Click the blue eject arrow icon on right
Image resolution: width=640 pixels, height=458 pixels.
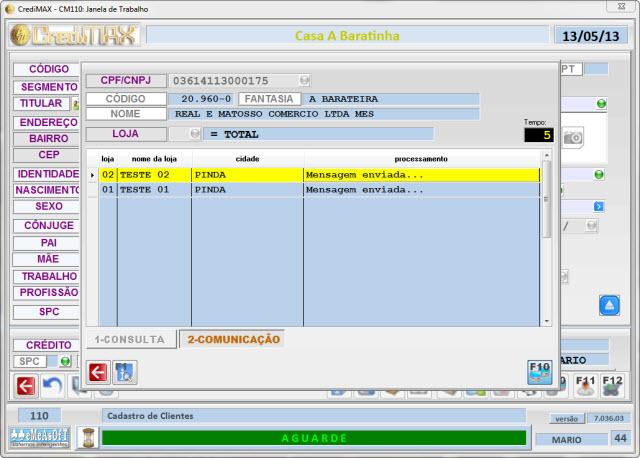point(610,305)
